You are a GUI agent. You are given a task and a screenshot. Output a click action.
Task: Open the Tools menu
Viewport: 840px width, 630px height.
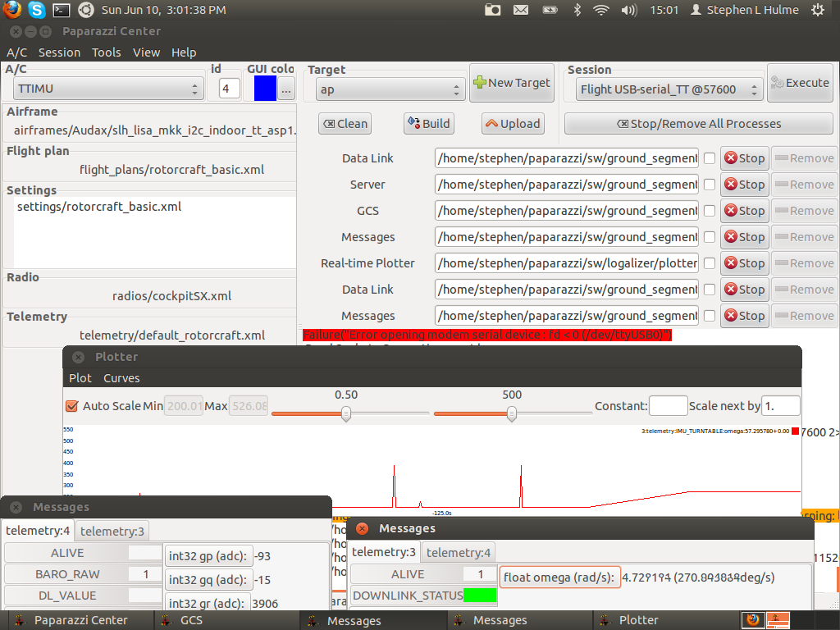[x=106, y=52]
